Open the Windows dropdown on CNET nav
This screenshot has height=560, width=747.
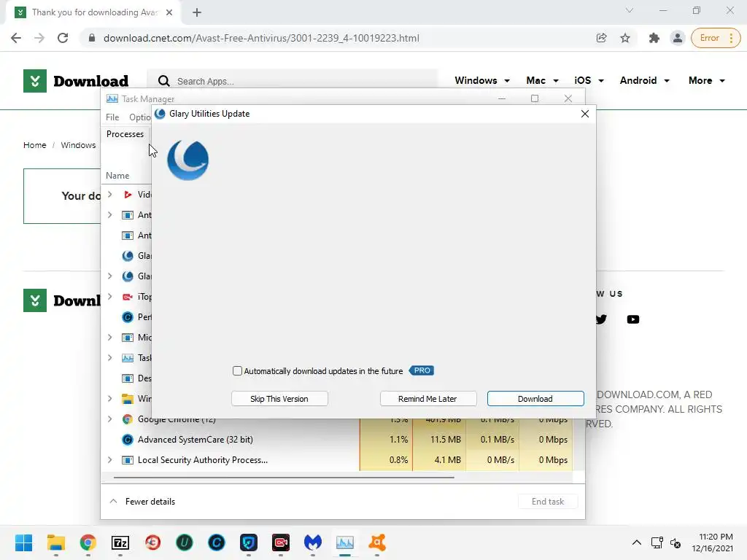click(482, 80)
